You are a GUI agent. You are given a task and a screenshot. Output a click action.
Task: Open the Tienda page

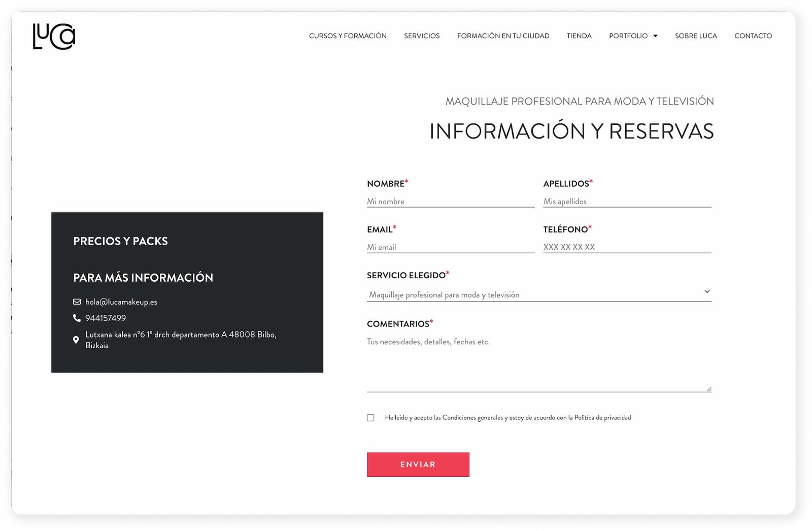pos(579,36)
